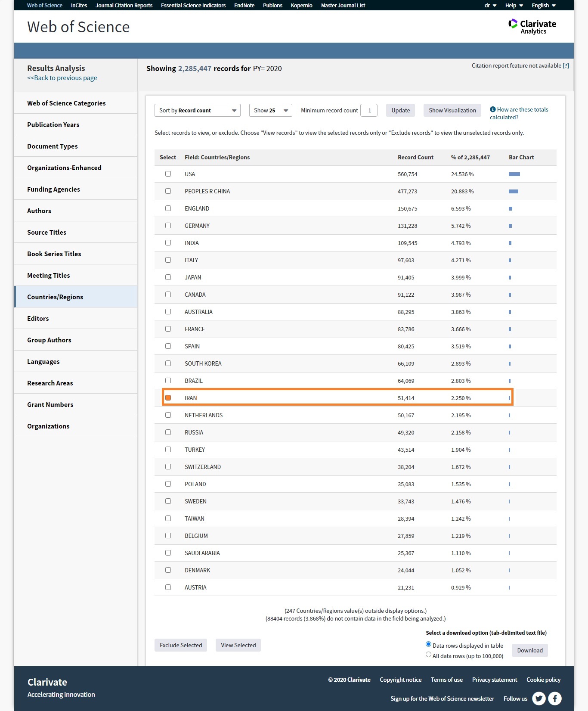Select Source Titles in sidebar
Screen dimensions: 588x711
(x=76, y=232)
